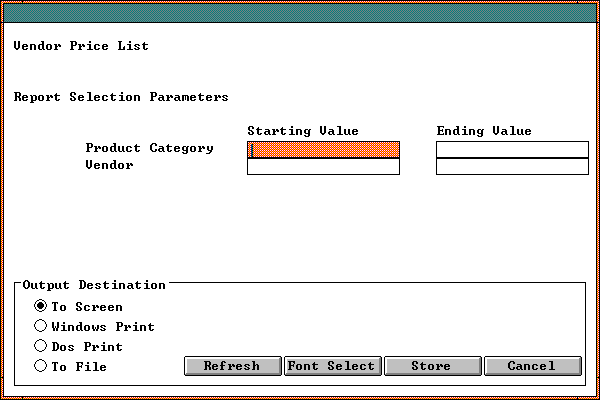This screenshot has width=600, height=400.
Task: Click the Vendor starting value field
Action: pyautogui.click(x=323, y=166)
